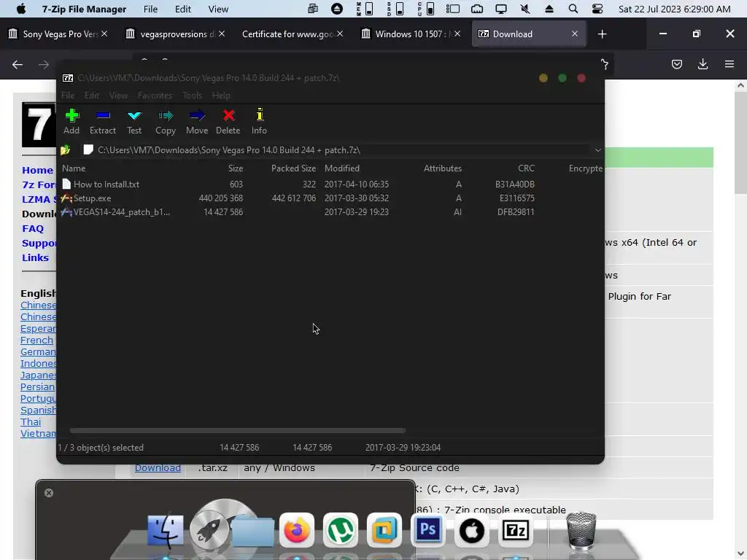Sort by the Attributes column header
747x560 pixels.
point(443,168)
